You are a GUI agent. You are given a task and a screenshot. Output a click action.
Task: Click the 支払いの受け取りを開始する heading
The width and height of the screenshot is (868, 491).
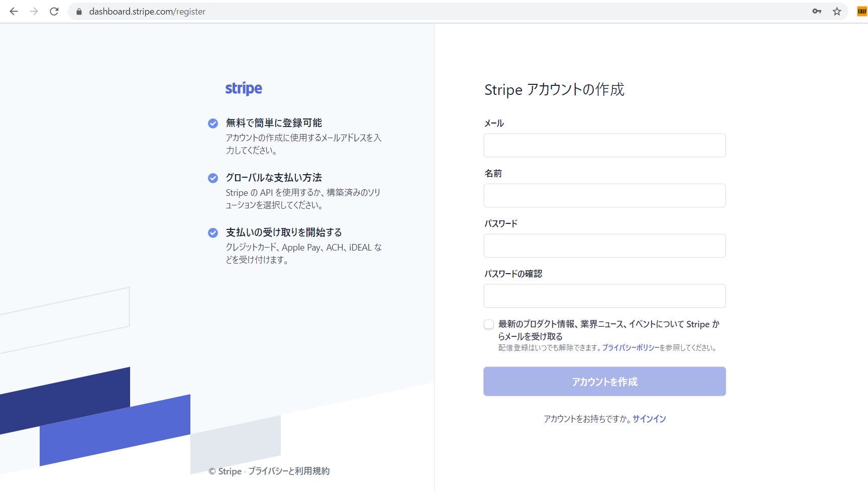coord(284,232)
